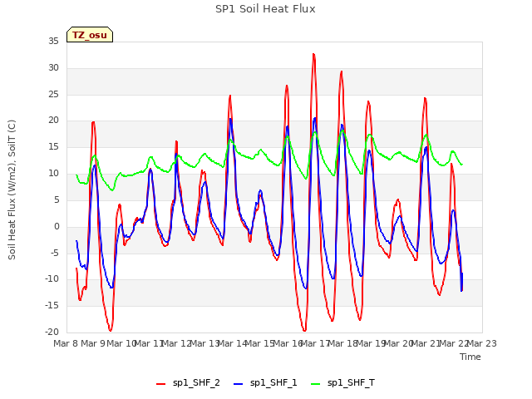Click the y-axis tick label 5
Viewport: 532px width, 399px height.
(x=57, y=200)
